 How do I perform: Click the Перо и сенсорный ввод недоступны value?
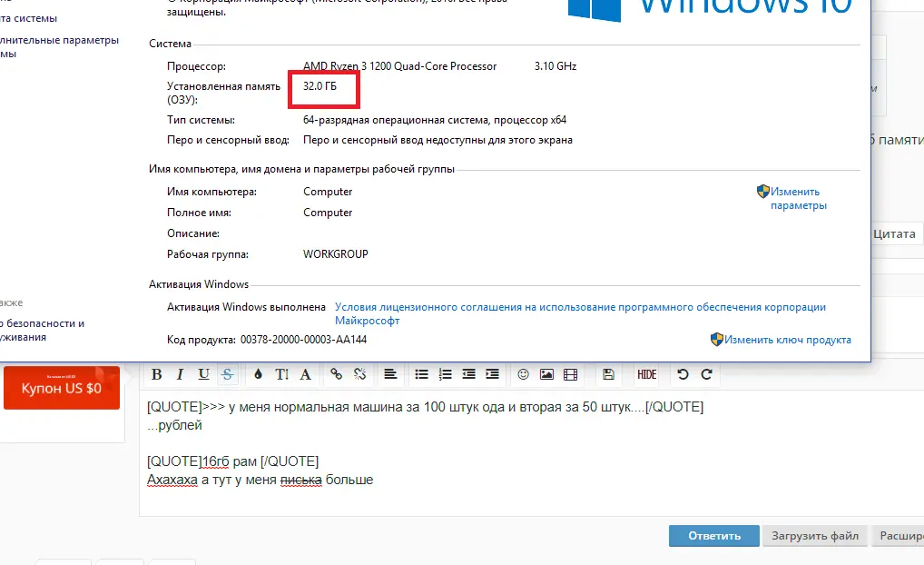tap(437, 140)
